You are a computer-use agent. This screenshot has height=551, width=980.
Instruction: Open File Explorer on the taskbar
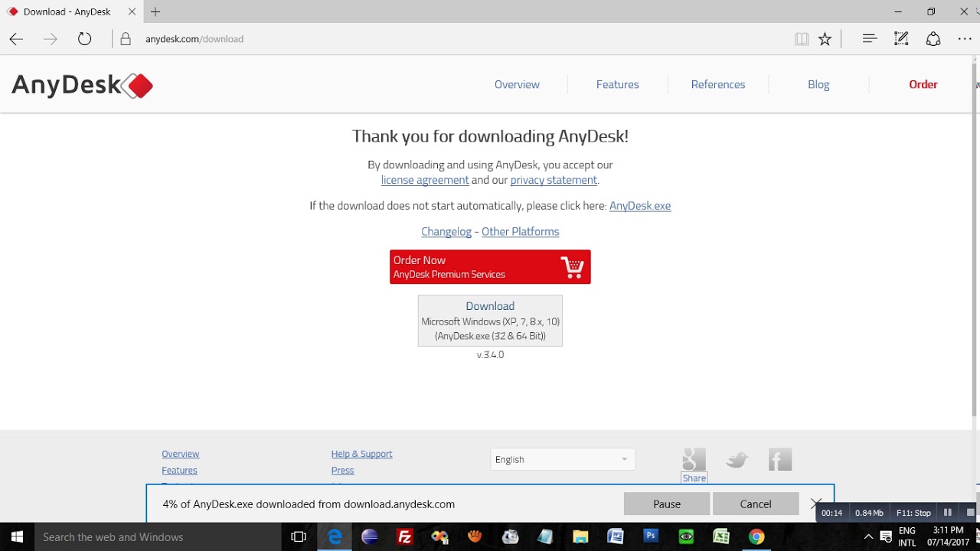[580, 537]
